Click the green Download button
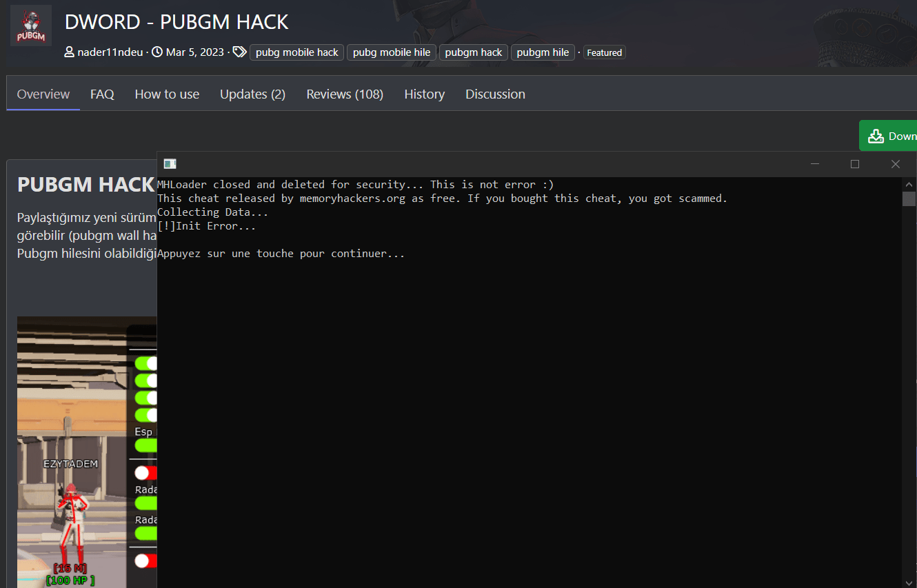The height and width of the screenshot is (588, 917). click(888, 136)
